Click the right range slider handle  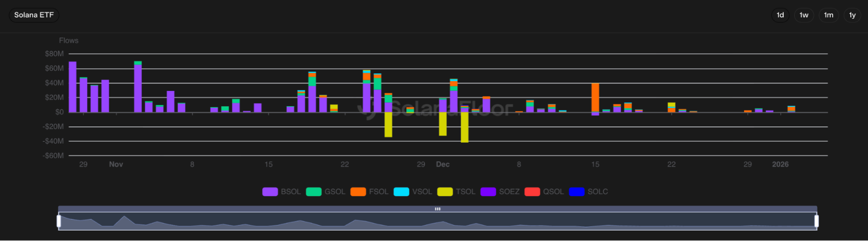coord(816,221)
